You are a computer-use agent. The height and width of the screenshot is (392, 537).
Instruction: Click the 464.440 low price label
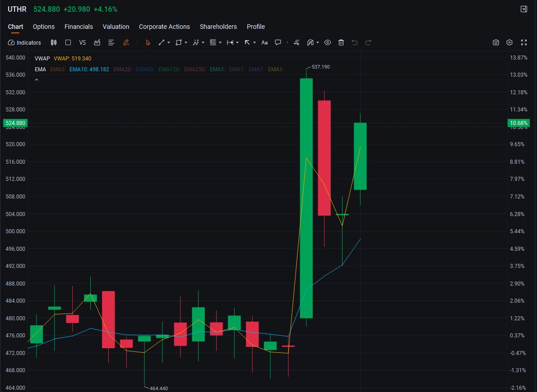[159, 388]
